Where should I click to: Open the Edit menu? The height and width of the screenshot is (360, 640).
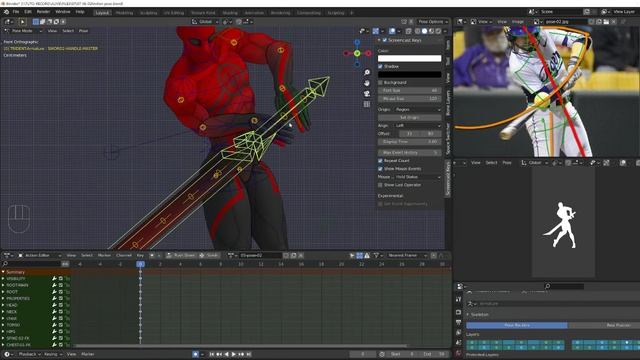(x=28, y=12)
